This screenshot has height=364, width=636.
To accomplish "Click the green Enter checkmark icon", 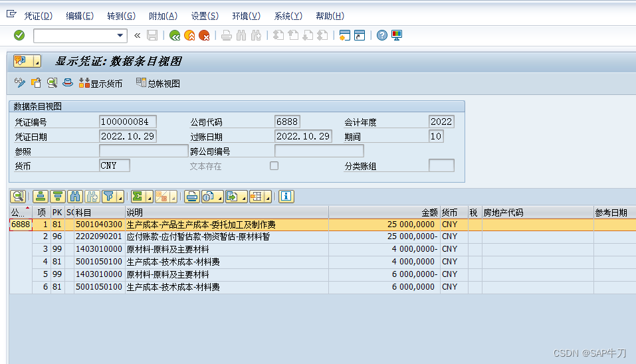I will pyautogui.click(x=19, y=35).
